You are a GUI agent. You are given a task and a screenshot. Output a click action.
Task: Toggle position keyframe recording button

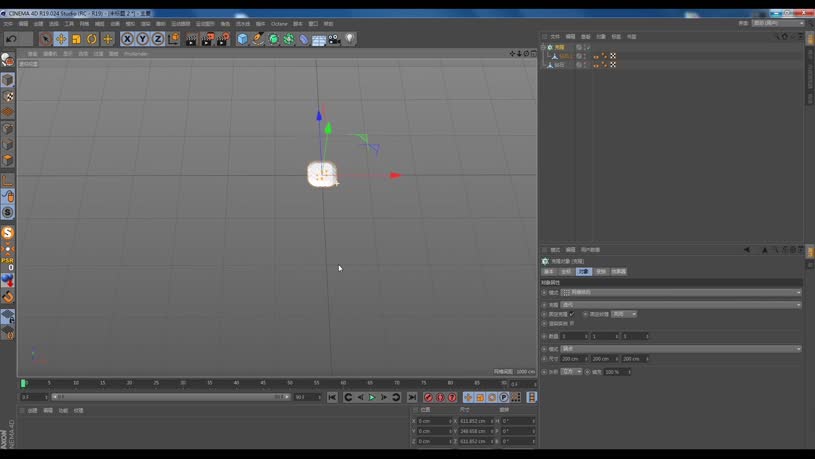pos(468,397)
